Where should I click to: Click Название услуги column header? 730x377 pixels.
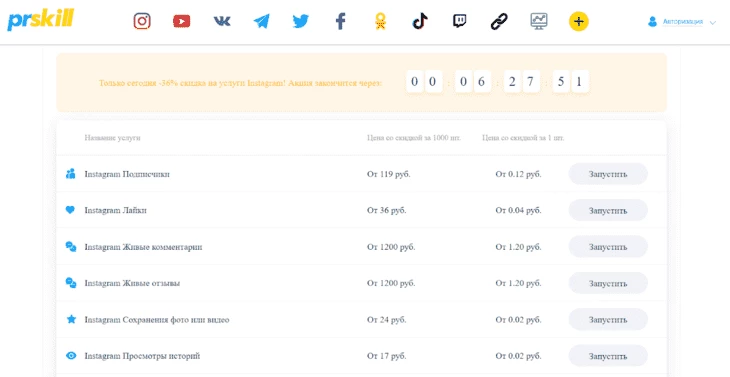112,138
